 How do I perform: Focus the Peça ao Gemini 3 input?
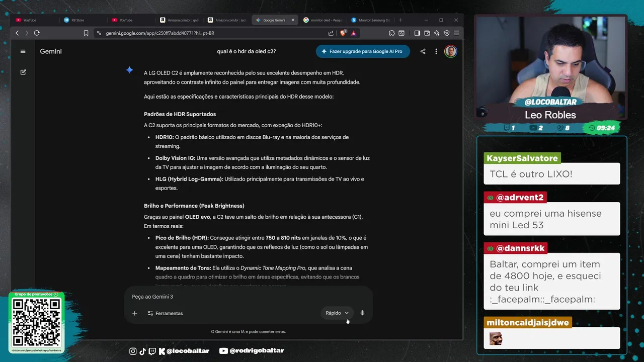click(x=249, y=297)
